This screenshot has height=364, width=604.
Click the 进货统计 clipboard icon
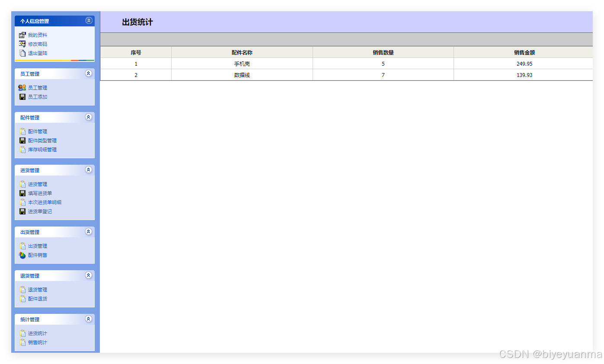pos(22,333)
